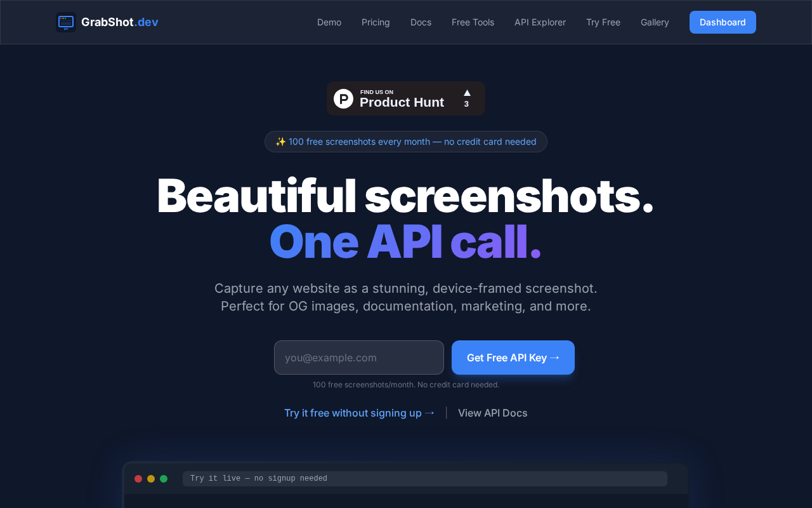Click 'Perfect for OG images' subtitle line

pos(406,306)
